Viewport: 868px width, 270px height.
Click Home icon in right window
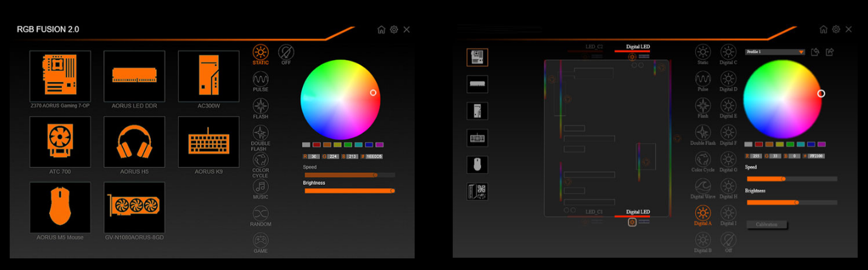(x=824, y=30)
